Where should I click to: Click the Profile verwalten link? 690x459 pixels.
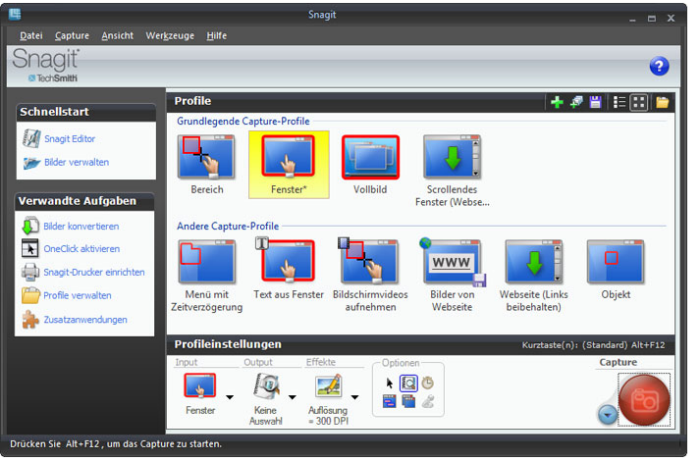tap(77, 295)
